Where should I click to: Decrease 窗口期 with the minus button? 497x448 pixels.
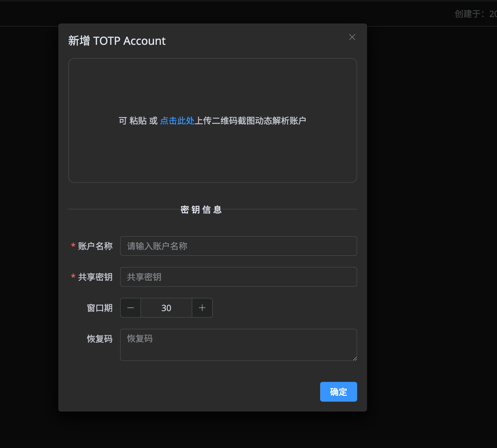(x=130, y=308)
